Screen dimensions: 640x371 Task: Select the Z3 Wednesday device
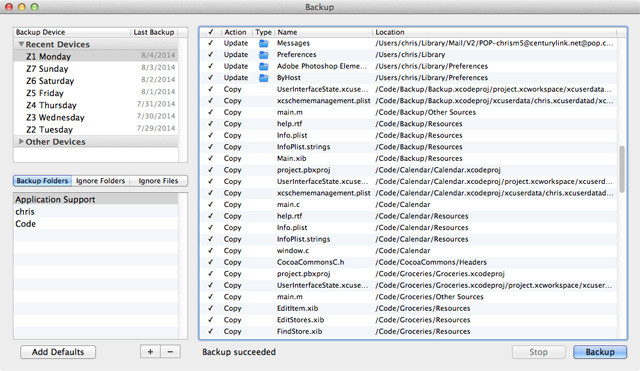[x=96, y=117]
